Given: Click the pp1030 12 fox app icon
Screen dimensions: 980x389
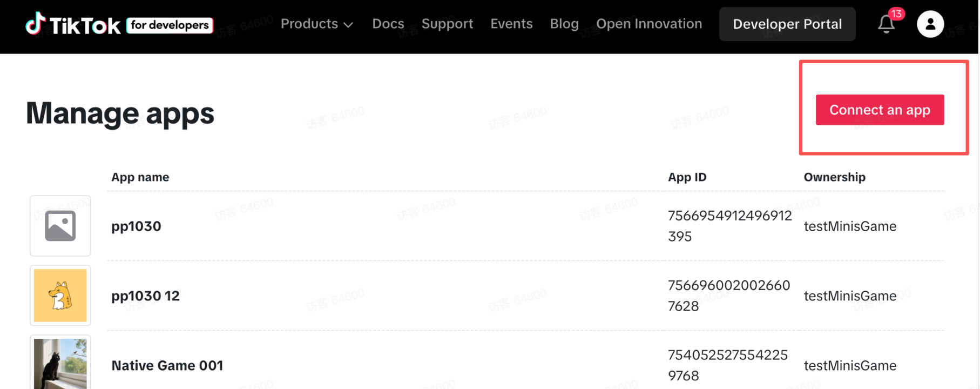Looking at the screenshot, I should click(x=60, y=296).
